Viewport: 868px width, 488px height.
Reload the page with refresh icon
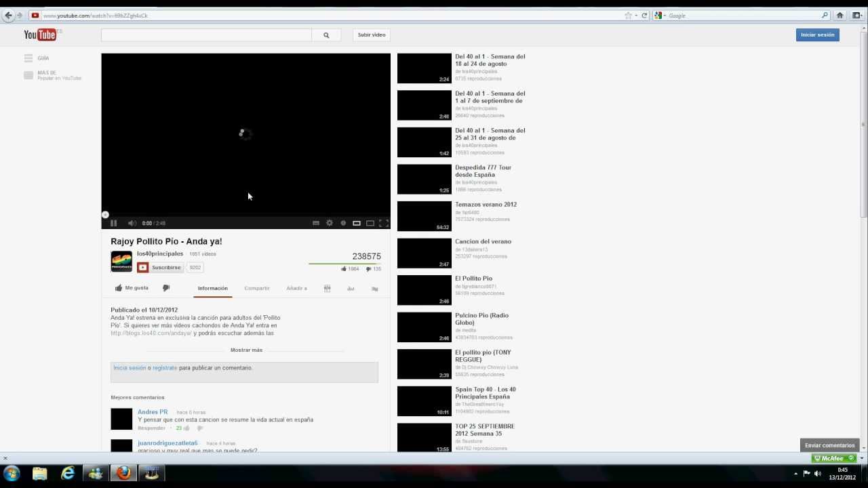pos(644,16)
